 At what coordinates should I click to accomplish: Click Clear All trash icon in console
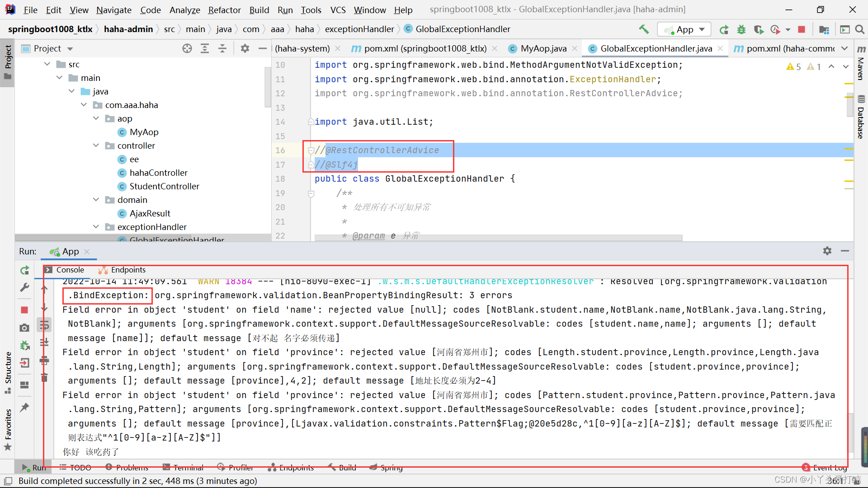pyautogui.click(x=44, y=377)
